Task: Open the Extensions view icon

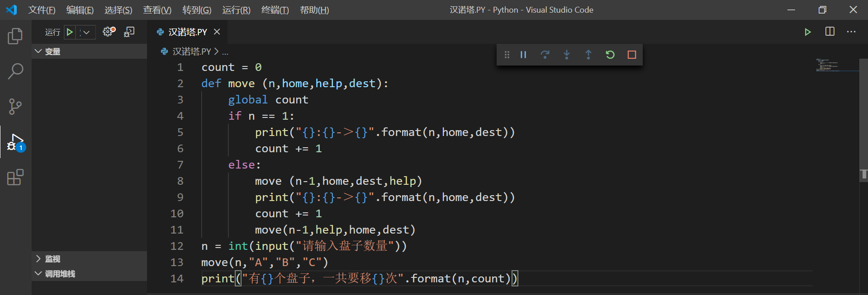Action: tap(15, 178)
